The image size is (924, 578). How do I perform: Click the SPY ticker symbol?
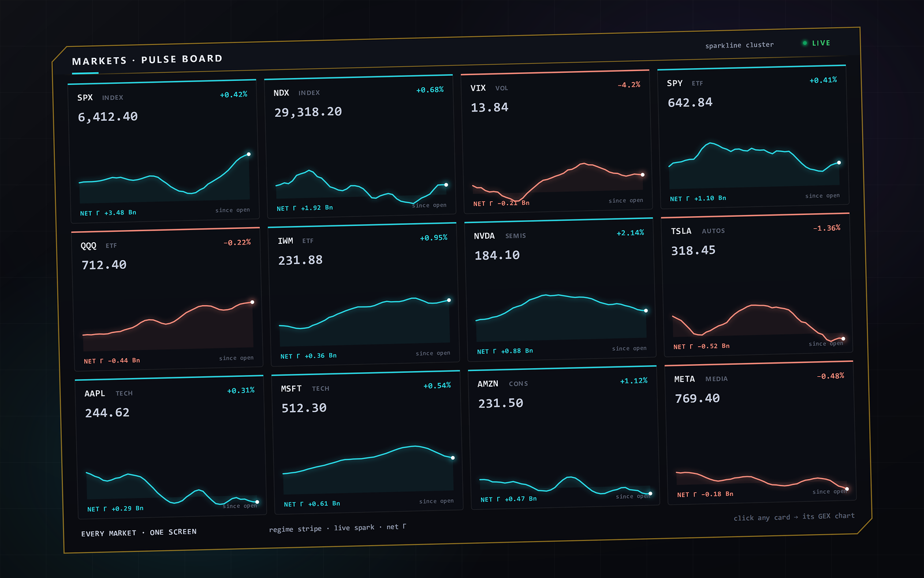[x=675, y=83]
